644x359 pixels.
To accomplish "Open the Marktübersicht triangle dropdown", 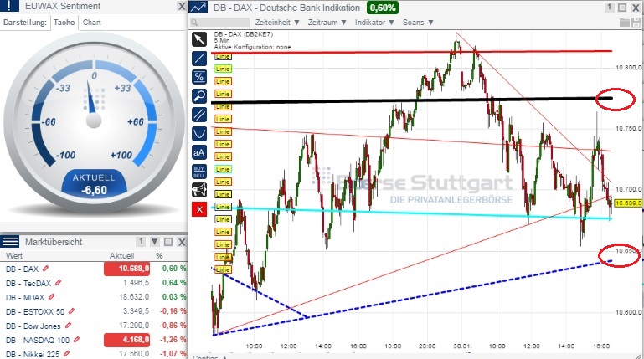I will pos(154,242).
